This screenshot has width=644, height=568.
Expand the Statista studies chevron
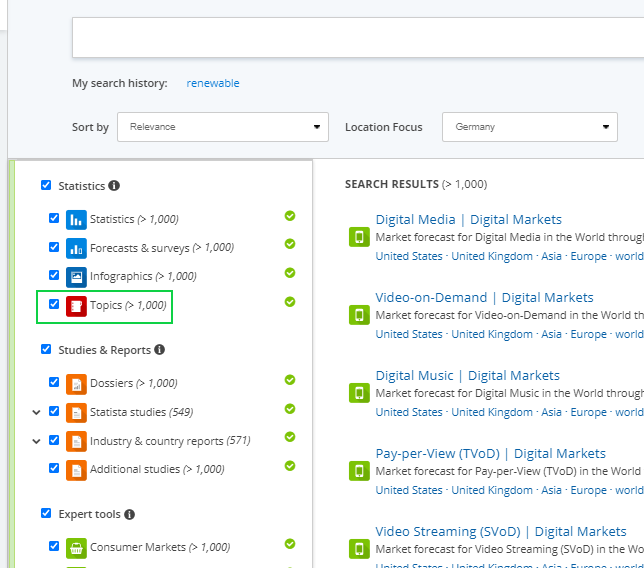37,412
